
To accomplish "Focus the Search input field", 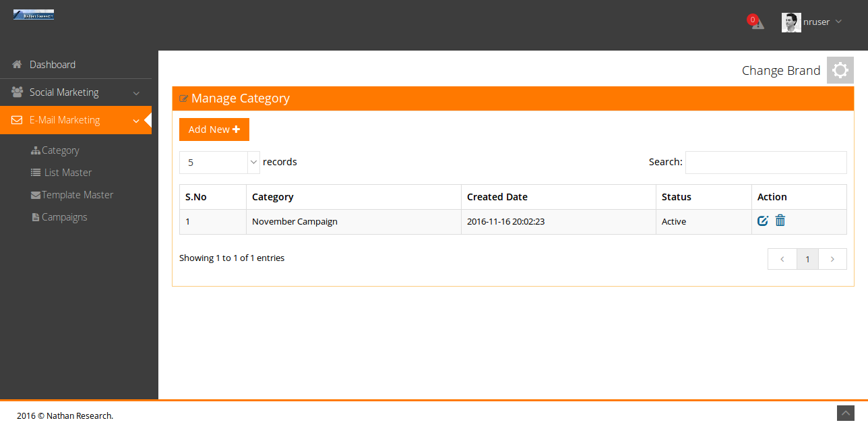I will coord(766,162).
